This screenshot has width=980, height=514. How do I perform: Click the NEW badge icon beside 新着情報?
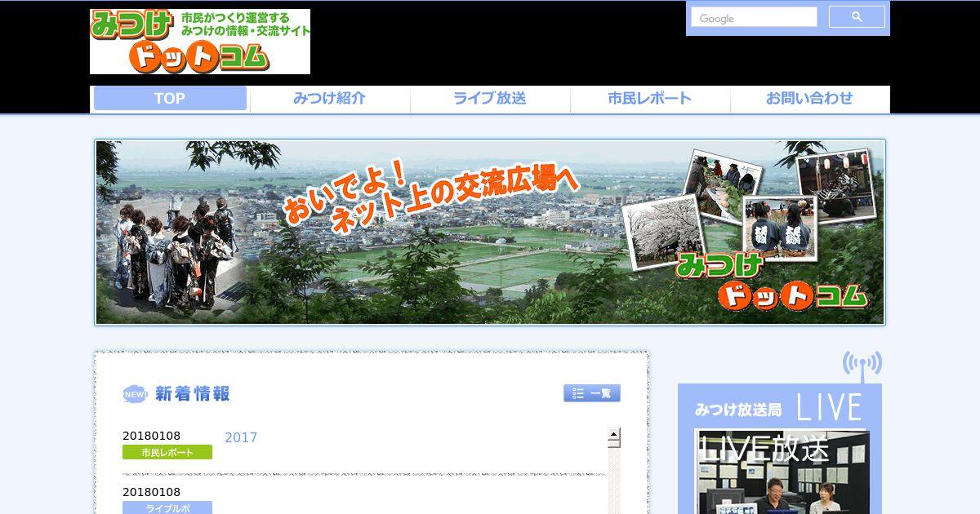point(135,394)
